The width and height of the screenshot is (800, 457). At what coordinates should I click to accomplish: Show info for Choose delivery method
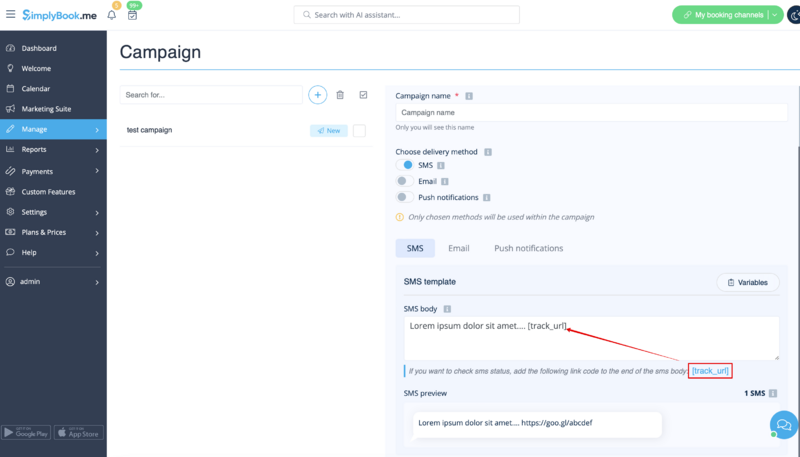coord(488,152)
